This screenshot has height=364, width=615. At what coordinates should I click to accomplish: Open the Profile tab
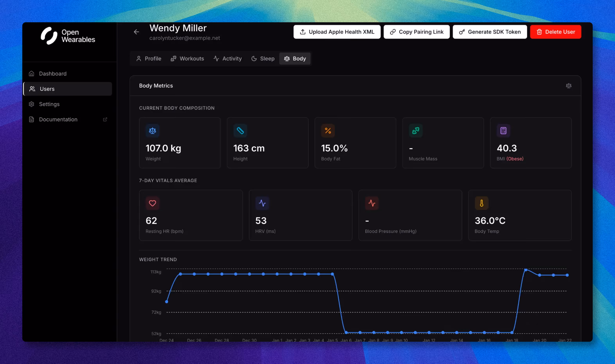pyautogui.click(x=149, y=59)
